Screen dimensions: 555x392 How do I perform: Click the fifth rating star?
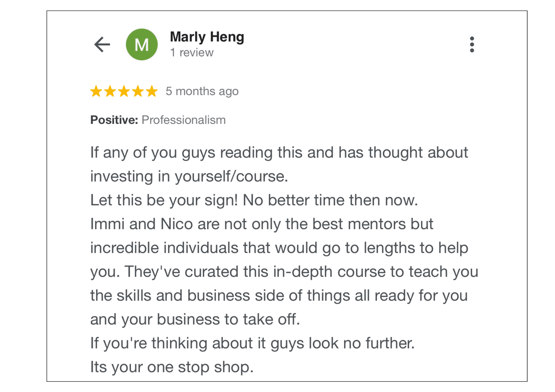(x=152, y=91)
